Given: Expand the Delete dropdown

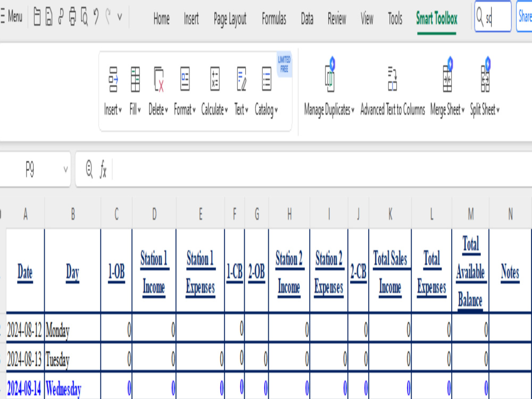Looking at the screenshot, I should [x=158, y=110].
